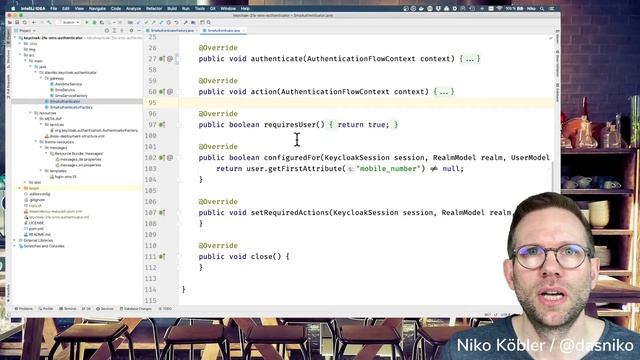
Task: Click the Debug bug icon
Action: 94,22
